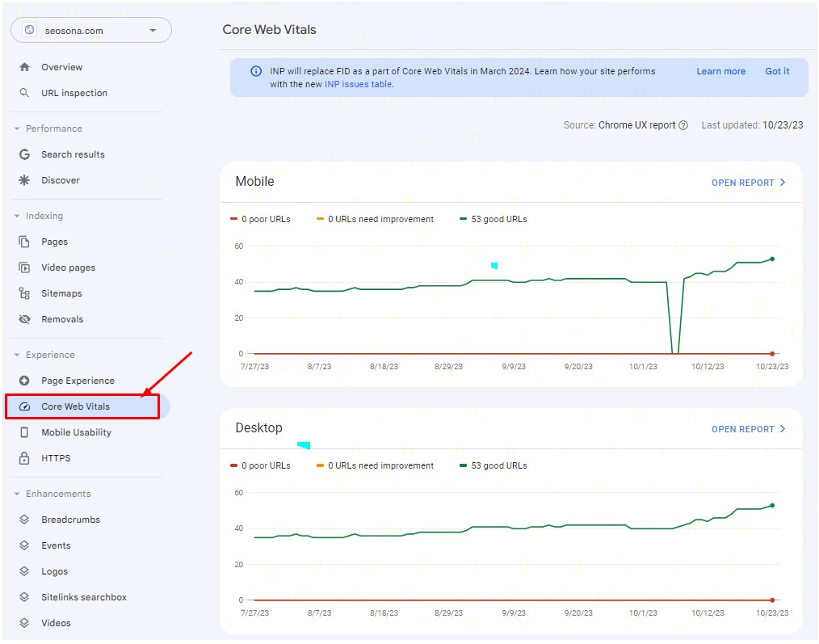
Task: Click the Overview home icon
Action: click(x=24, y=67)
